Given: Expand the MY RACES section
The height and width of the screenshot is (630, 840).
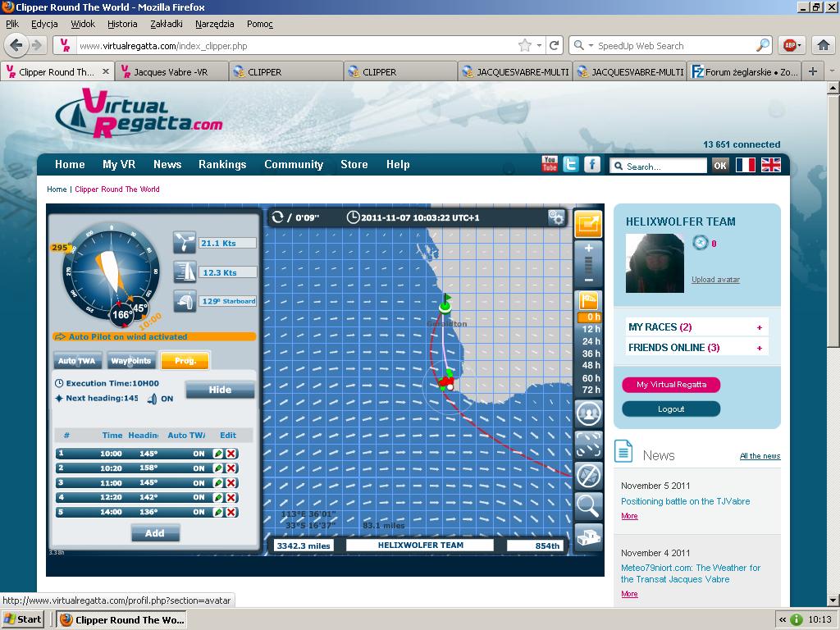Looking at the screenshot, I should [x=760, y=327].
